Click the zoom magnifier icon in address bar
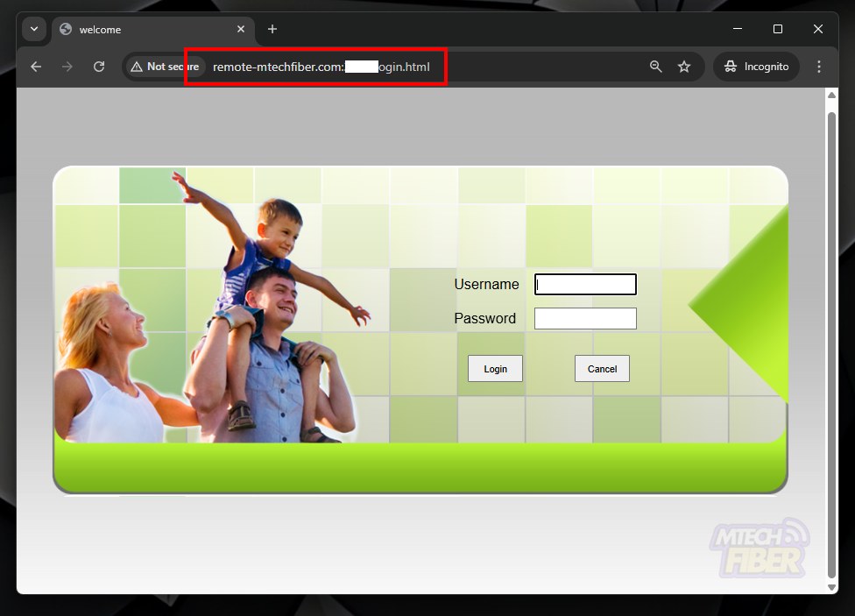 pos(655,67)
